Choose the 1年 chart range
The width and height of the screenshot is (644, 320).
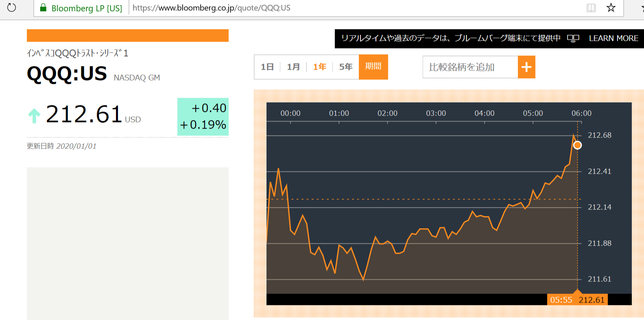[x=319, y=67]
